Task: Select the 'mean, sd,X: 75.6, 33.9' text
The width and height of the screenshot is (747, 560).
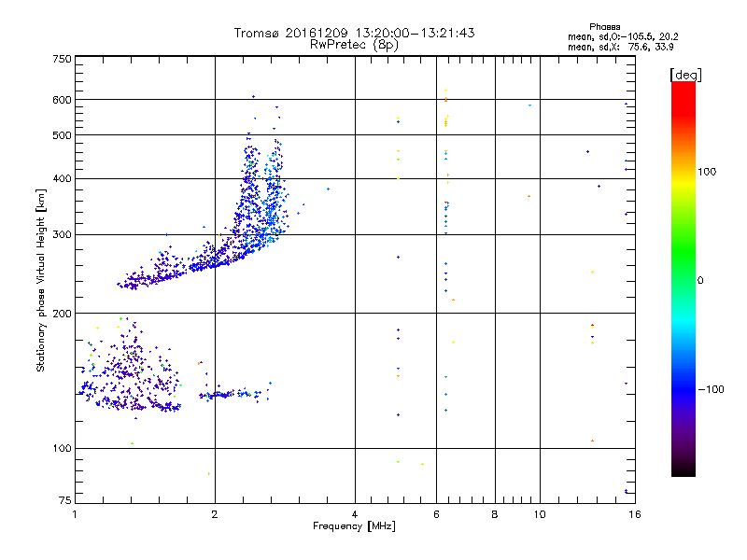Action: pos(620,47)
